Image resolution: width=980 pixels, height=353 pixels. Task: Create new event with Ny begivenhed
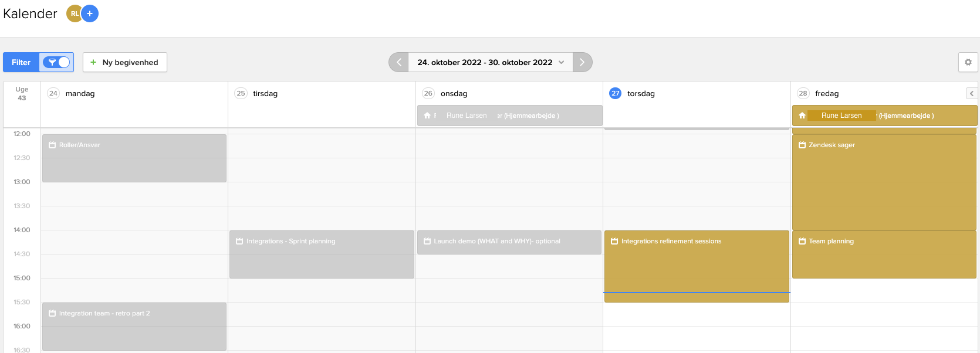[x=124, y=62]
